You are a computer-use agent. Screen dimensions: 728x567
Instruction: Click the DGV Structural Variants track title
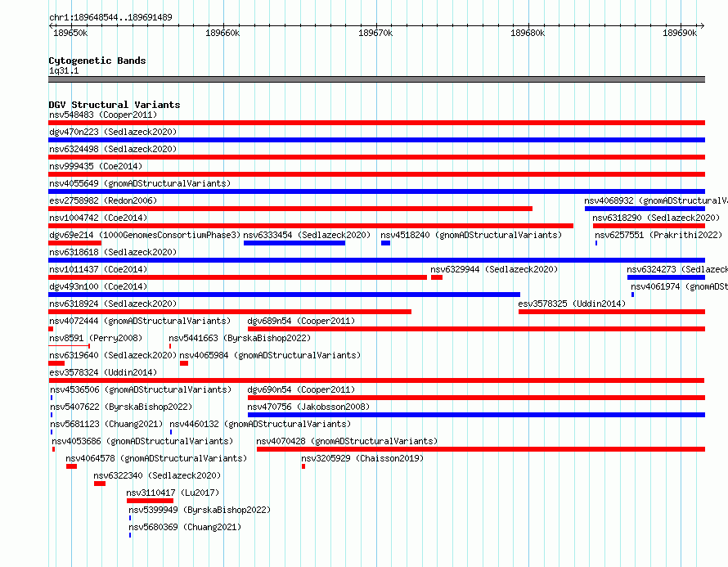click(115, 105)
